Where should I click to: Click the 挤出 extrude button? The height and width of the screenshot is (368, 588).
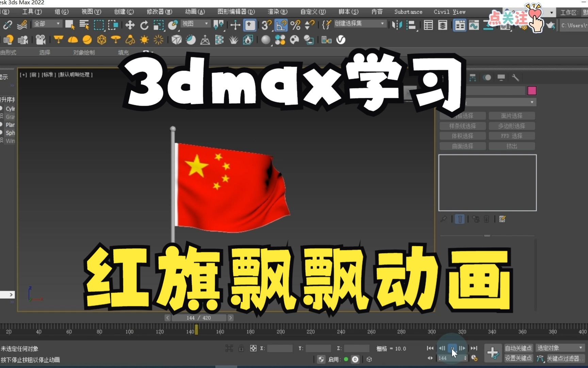[512, 146]
